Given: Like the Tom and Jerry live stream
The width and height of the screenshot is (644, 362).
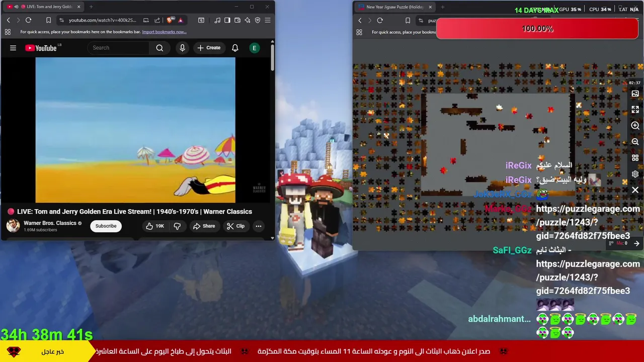Looking at the screenshot, I should (x=155, y=226).
